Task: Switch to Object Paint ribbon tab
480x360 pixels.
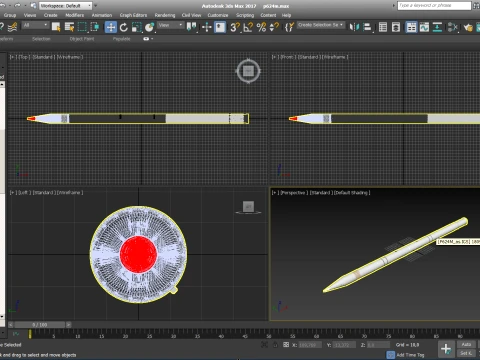Action: coord(82,39)
